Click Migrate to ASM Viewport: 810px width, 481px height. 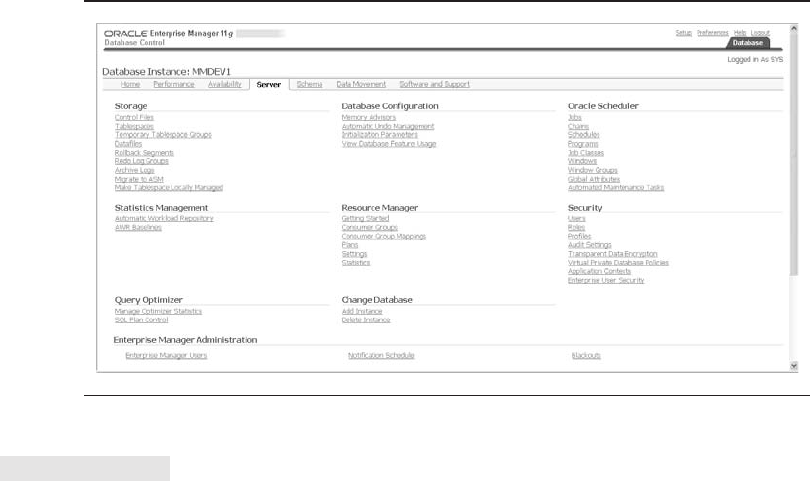click(139, 179)
